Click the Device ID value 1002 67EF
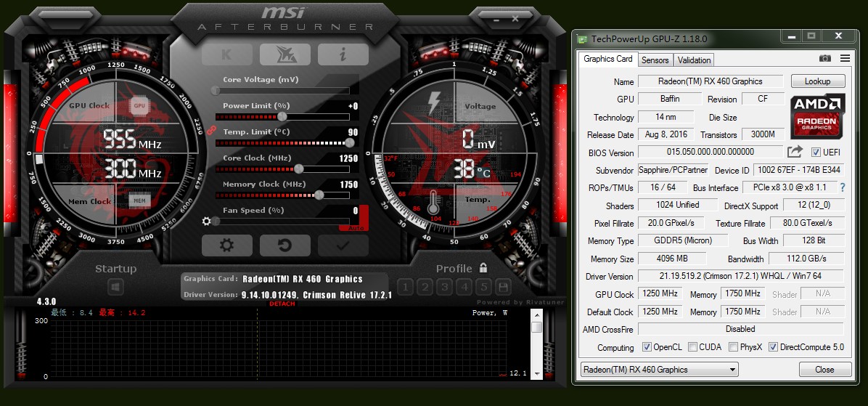Screen dimensions: 868x406 click(x=799, y=170)
